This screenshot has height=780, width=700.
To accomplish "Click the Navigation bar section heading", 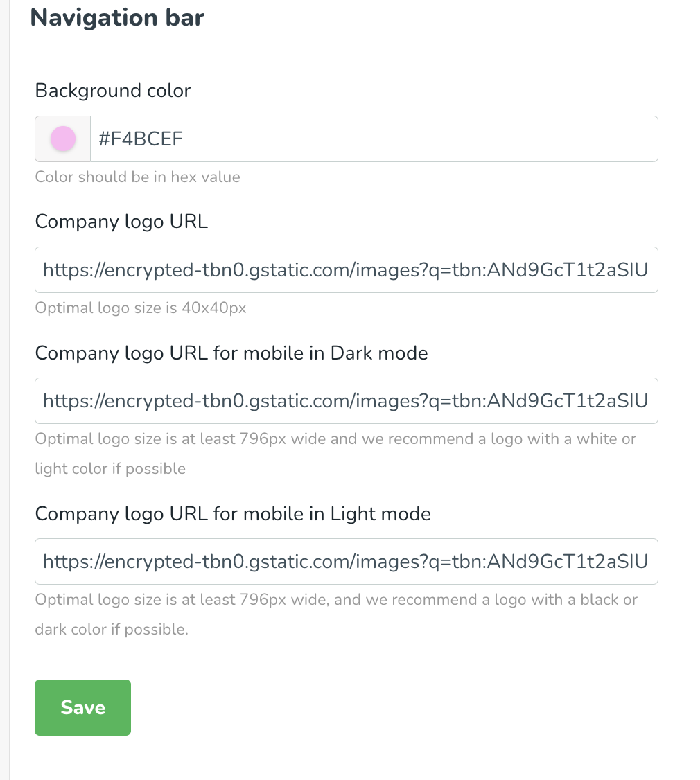I will (117, 17).
